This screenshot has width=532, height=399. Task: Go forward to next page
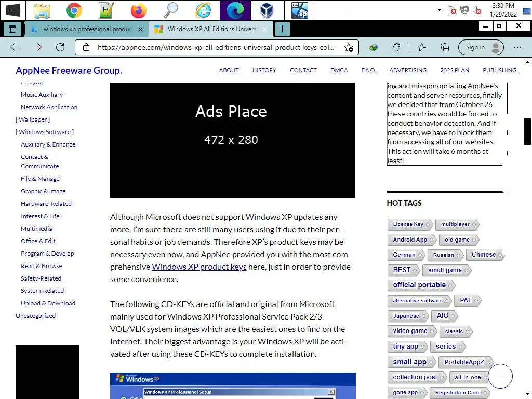(x=37, y=47)
